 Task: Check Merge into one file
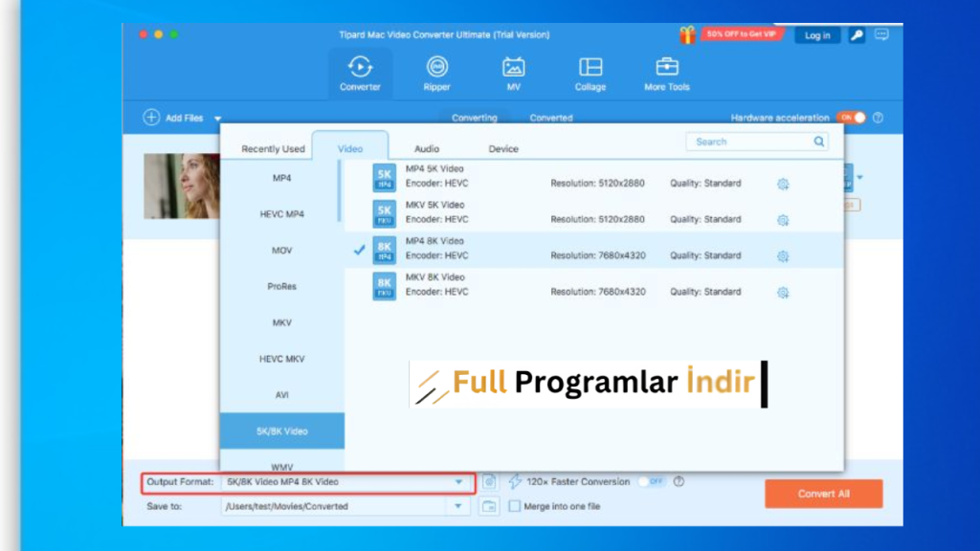514,506
